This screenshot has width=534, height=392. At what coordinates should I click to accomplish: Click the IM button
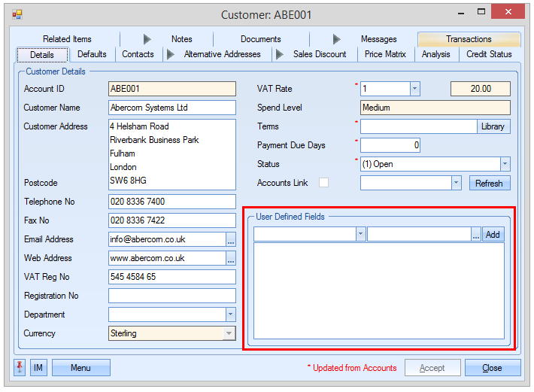click(38, 367)
